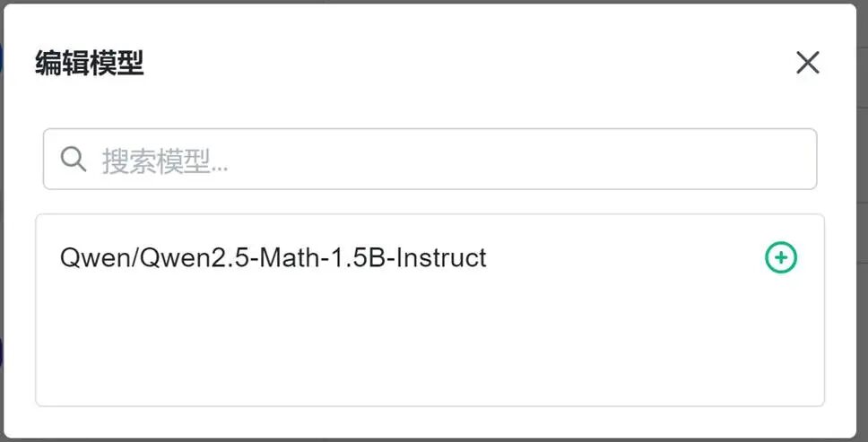Click the model list panel
The height and width of the screenshot is (442, 868).
pos(429,341)
